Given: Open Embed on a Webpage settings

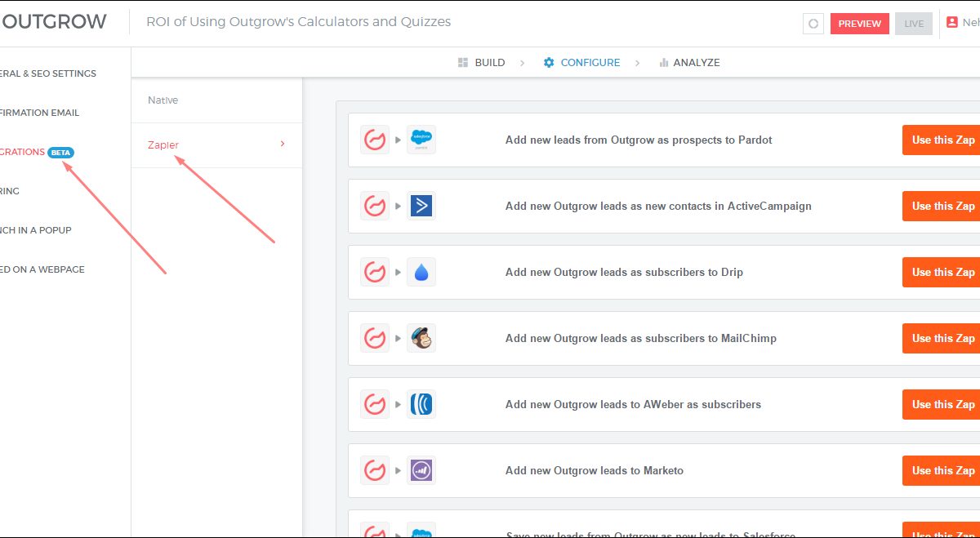Looking at the screenshot, I should tap(41, 269).
